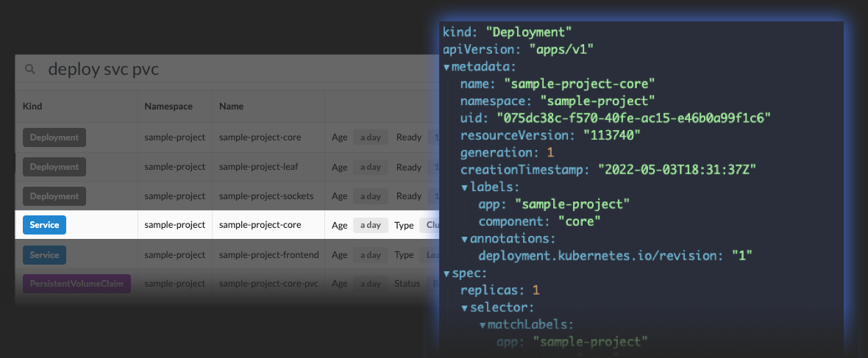Sort by the Name column header
Viewport: 868px width, 358px height.
pyautogui.click(x=231, y=107)
